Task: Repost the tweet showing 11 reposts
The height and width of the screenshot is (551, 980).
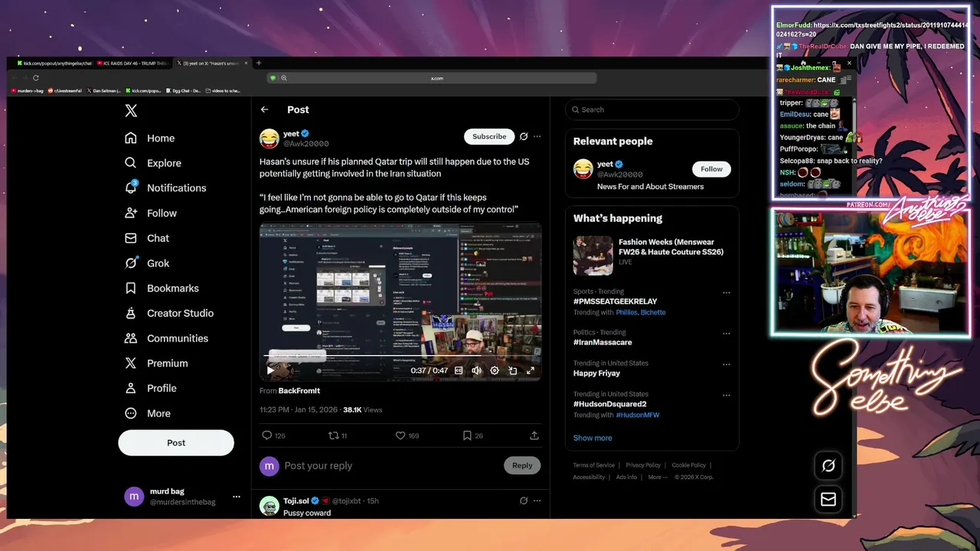Action: 338,435
